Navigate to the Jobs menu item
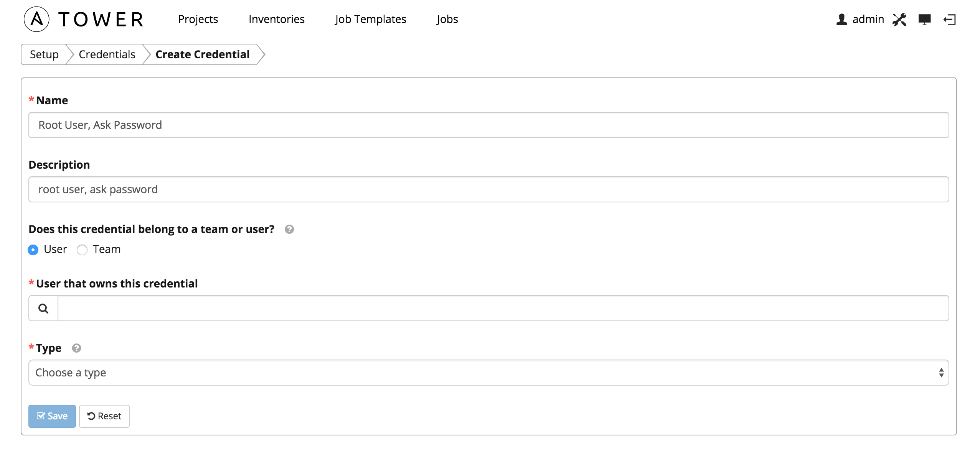This screenshot has width=980, height=450. 447,19
